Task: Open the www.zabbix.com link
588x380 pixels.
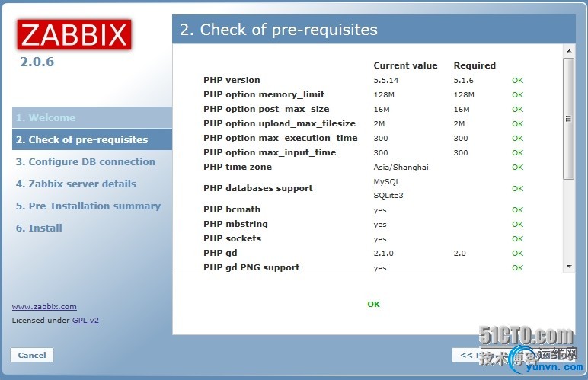Action: (44, 307)
